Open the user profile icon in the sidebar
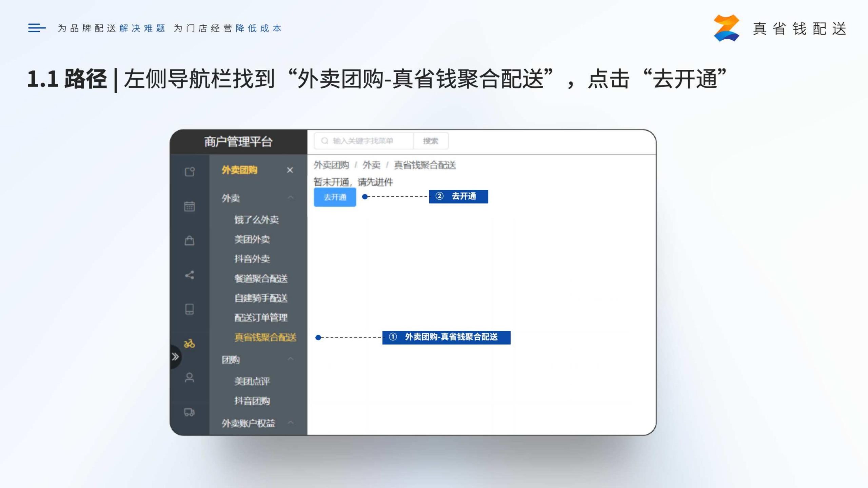Screen dimensions: 868x488 click(190, 378)
